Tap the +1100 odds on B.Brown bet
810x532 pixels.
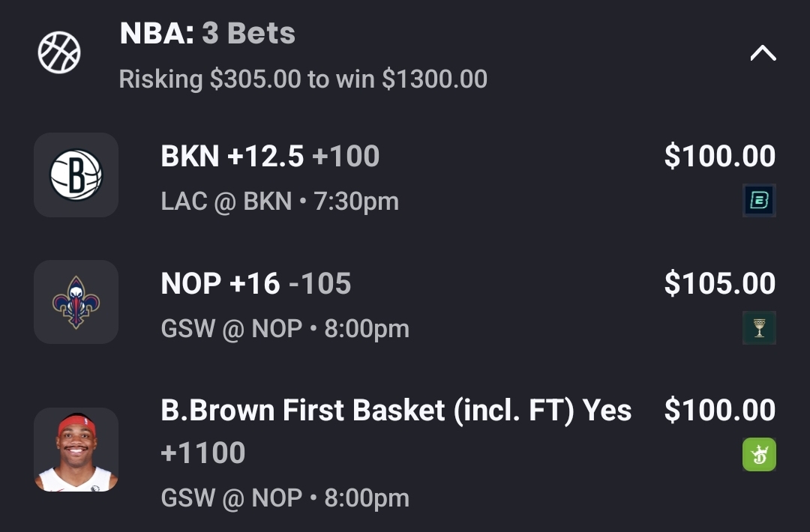pos(203,453)
